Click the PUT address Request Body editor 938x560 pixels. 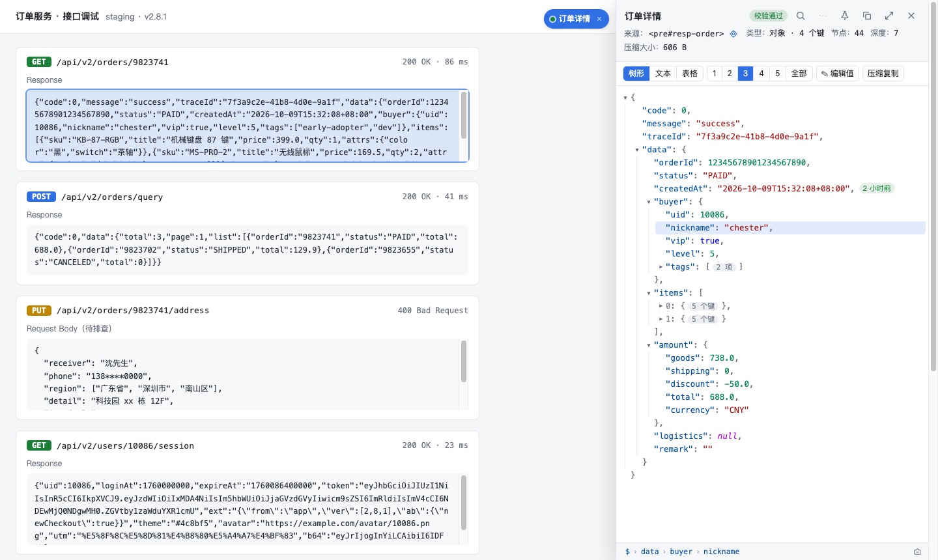point(248,374)
